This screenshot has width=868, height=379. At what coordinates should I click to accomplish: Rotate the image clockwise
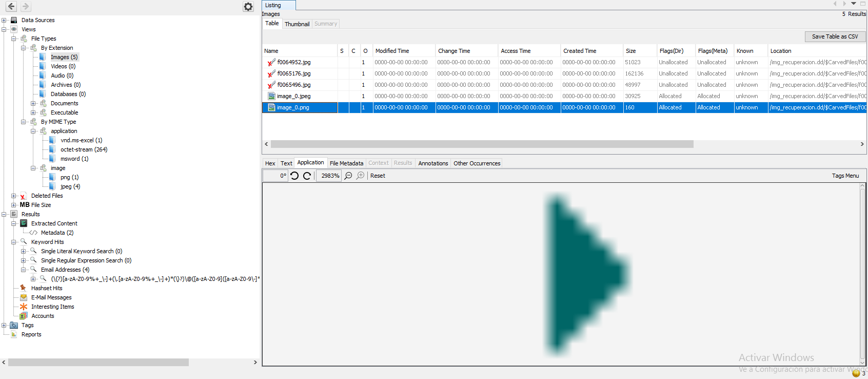click(x=307, y=176)
